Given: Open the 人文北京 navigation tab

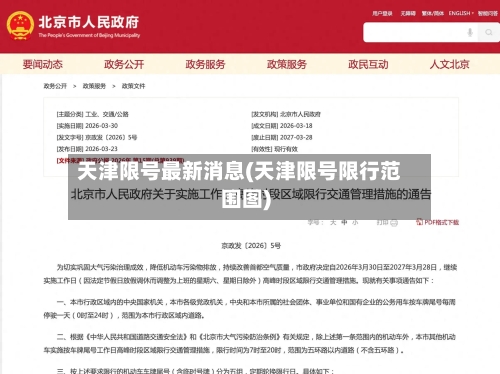Looking at the screenshot, I should (x=449, y=64).
